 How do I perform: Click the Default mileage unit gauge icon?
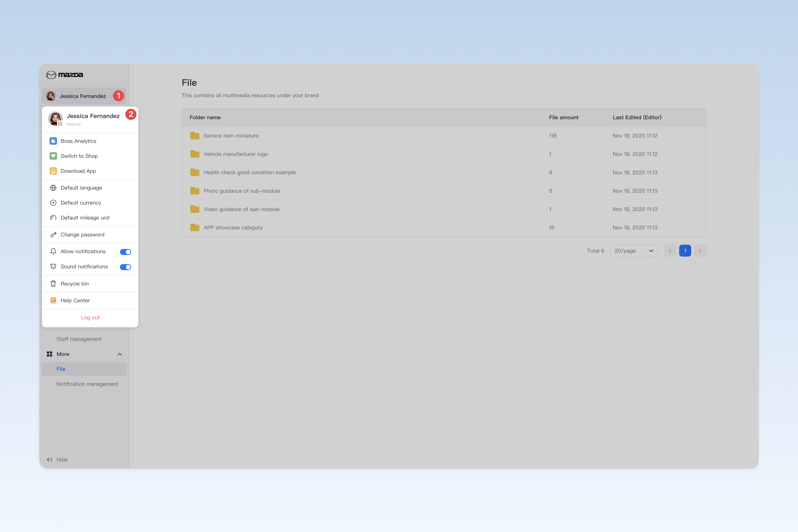click(53, 218)
